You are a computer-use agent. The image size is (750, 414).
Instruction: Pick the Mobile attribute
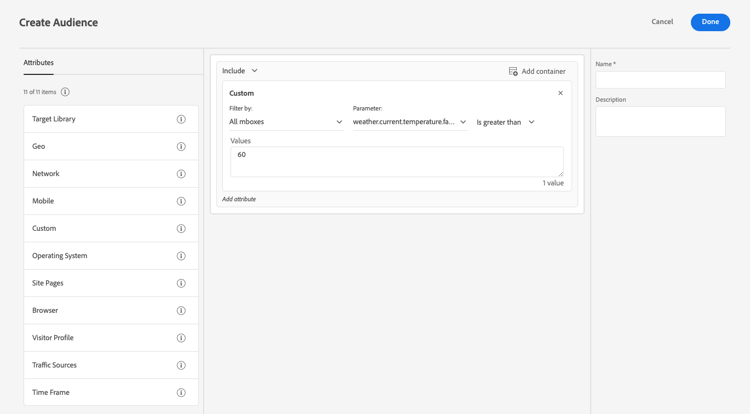pyautogui.click(x=111, y=201)
